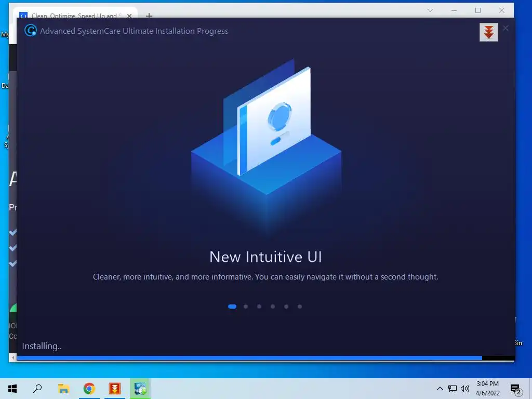The width and height of the screenshot is (532, 399).
Task: Open notification center icon
Action: [516, 389]
